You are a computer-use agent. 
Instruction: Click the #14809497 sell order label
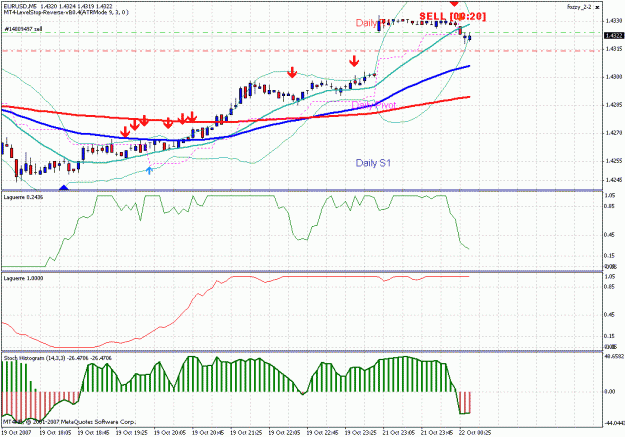click(x=23, y=29)
